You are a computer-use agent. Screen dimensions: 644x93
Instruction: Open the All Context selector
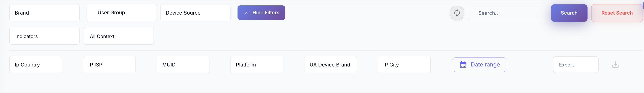pos(119,36)
